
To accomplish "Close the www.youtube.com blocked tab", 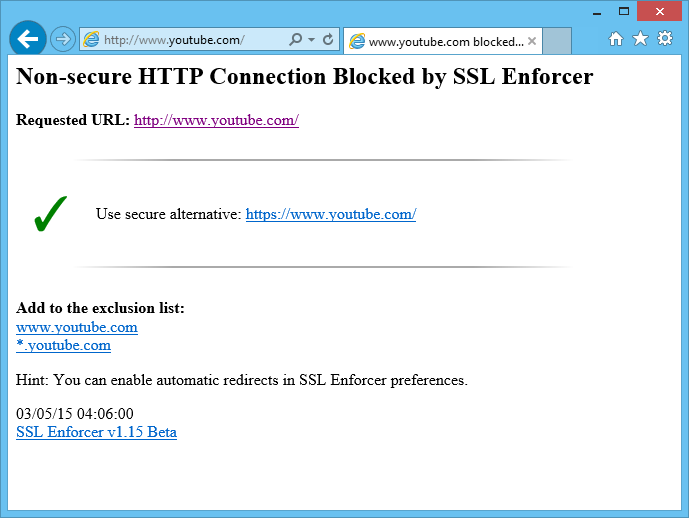I will pyautogui.click(x=532, y=41).
